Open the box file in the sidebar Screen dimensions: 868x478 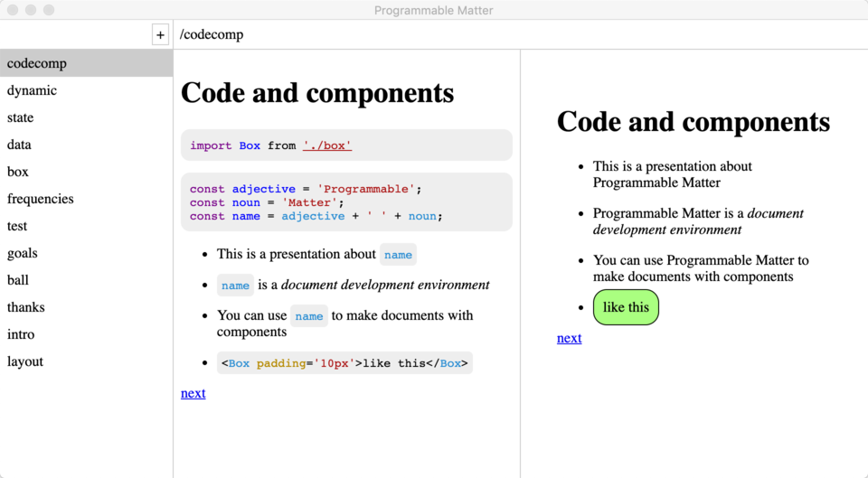pyautogui.click(x=87, y=172)
